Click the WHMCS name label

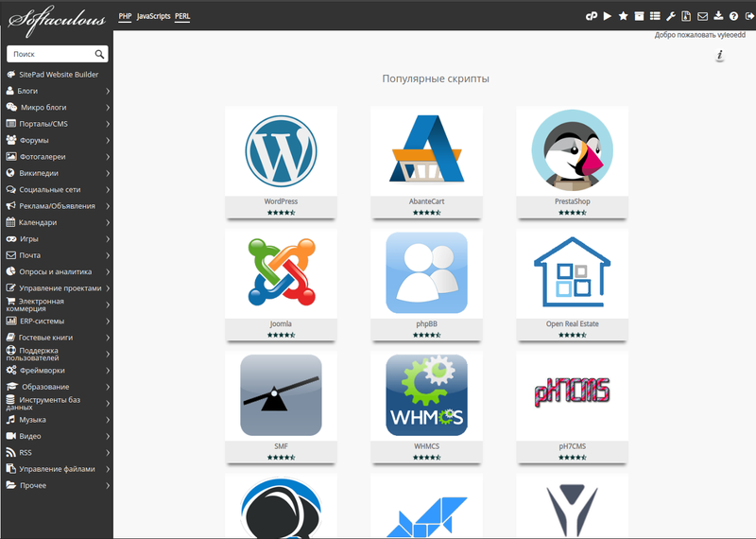[426, 446]
